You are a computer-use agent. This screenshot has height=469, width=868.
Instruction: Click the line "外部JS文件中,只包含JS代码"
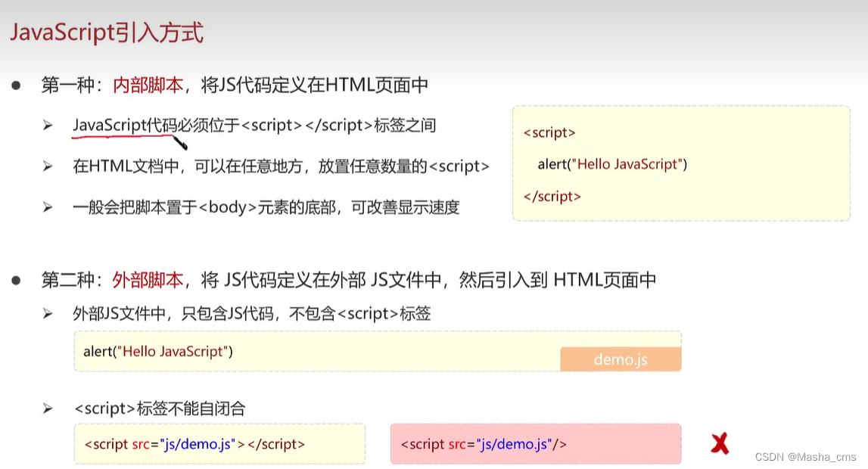pos(173,314)
